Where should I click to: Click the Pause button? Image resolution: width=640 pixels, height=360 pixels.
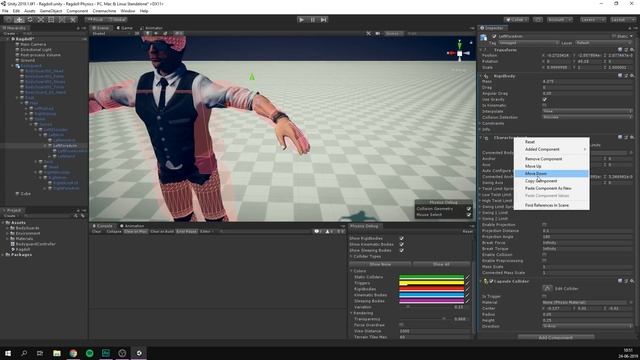(x=313, y=20)
